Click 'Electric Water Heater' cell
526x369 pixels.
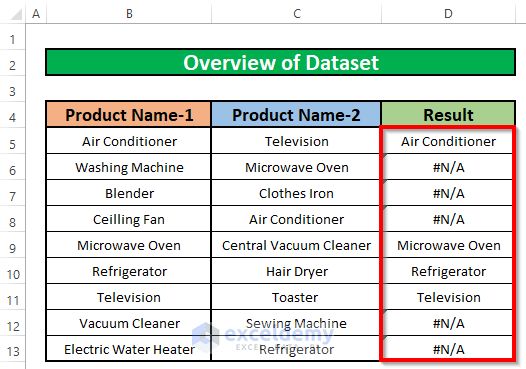pyautogui.click(x=129, y=349)
